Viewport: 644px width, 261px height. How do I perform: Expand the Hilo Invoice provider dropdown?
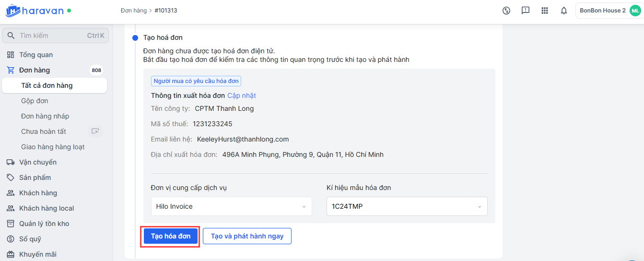(231, 206)
